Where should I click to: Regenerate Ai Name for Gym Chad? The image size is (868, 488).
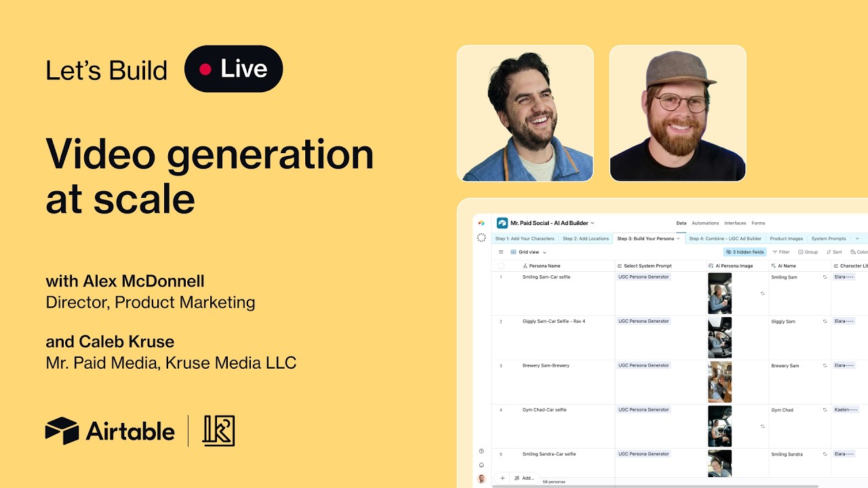[x=825, y=410]
